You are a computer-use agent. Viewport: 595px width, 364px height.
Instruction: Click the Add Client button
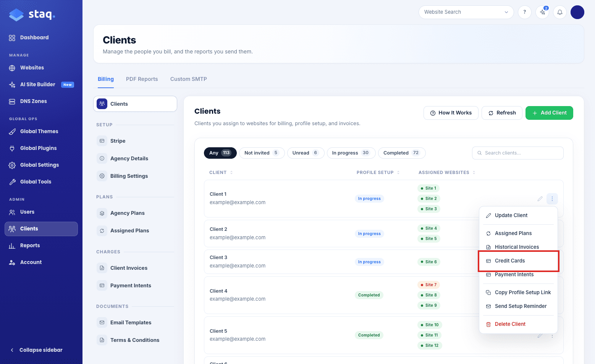(549, 113)
